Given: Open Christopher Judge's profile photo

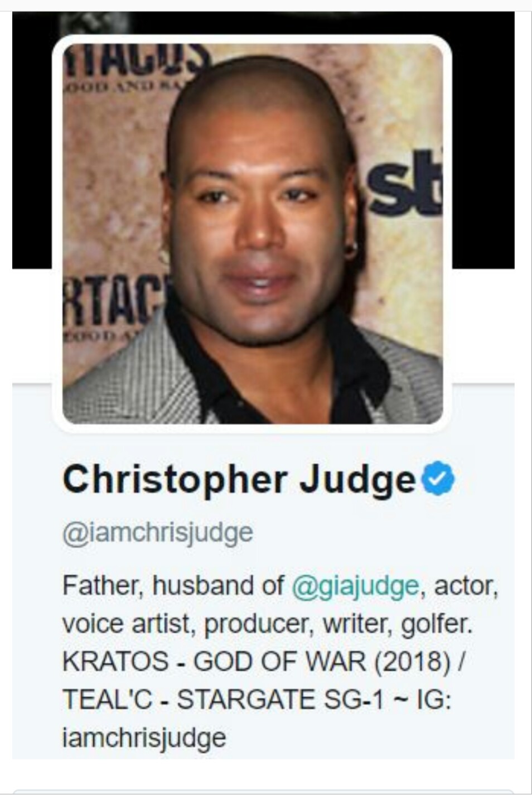Looking at the screenshot, I should click(253, 234).
